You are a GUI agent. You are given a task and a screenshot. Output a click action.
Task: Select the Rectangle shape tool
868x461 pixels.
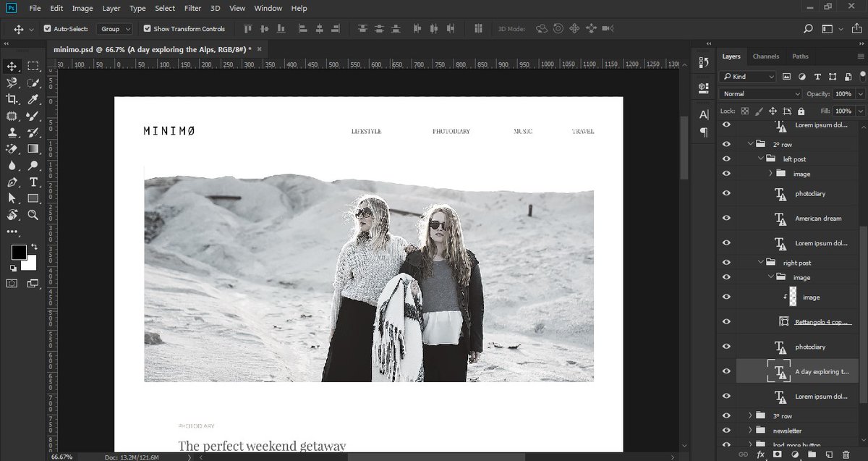tap(33, 198)
